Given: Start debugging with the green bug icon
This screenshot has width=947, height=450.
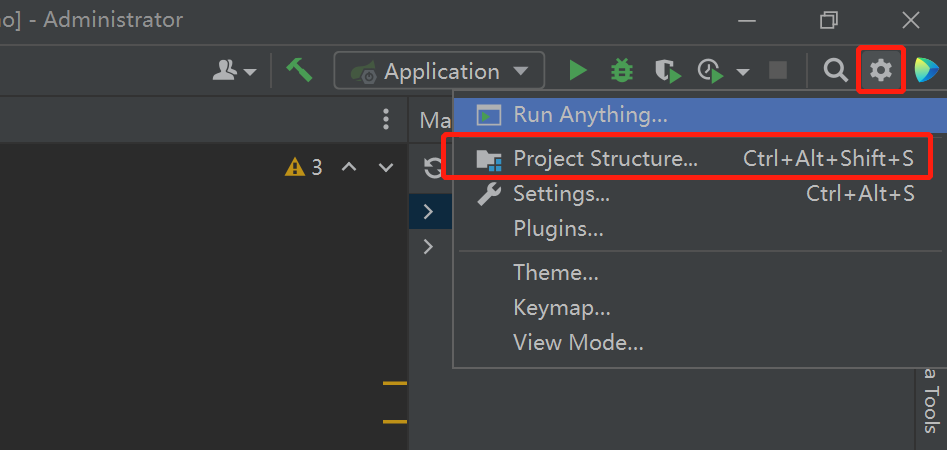Looking at the screenshot, I should [x=622, y=70].
